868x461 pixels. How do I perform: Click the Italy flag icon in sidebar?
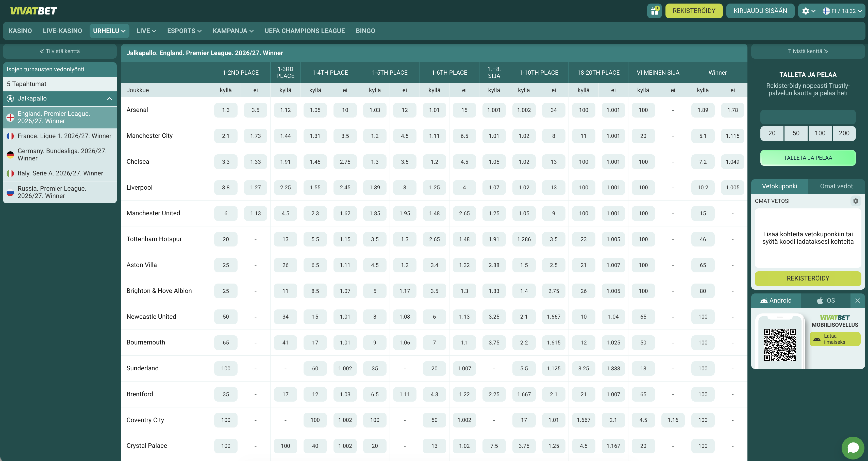pyautogui.click(x=10, y=173)
